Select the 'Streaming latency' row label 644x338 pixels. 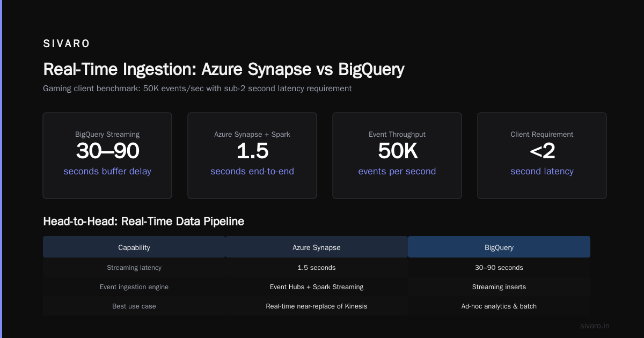[x=134, y=267]
